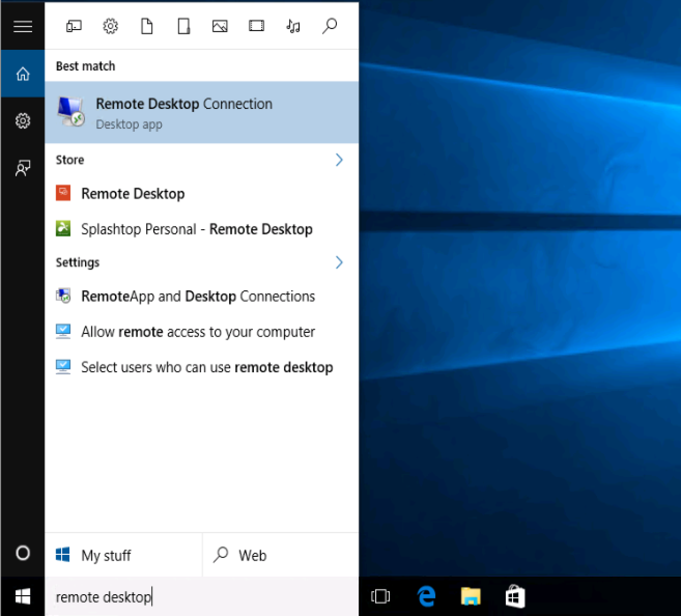Image resolution: width=681 pixels, height=616 pixels.
Task: Filter search results by music
Action: pos(292,26)
